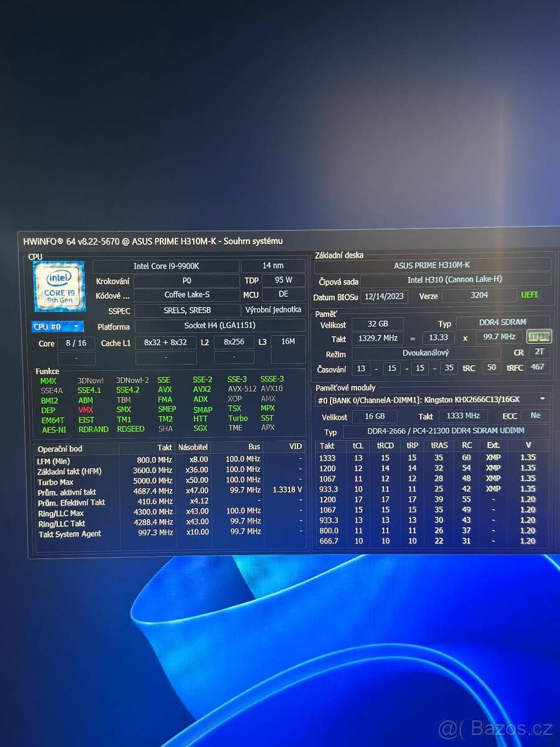The width and height of the screenshot is (560, 747).
Task: Click the Turbo Max row label
Action: [56, 482]
